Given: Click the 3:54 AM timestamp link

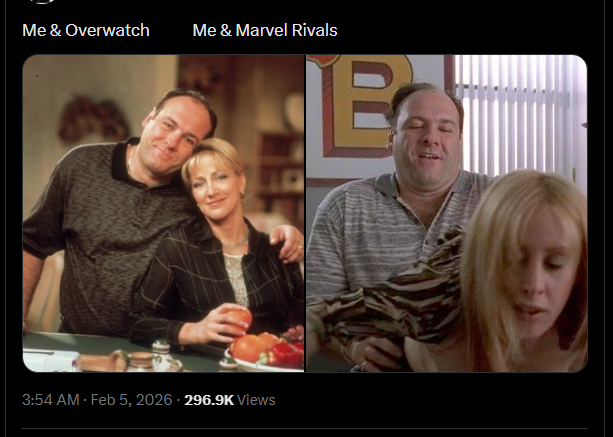Looking at the screenshot, I should tap(51, 400).
